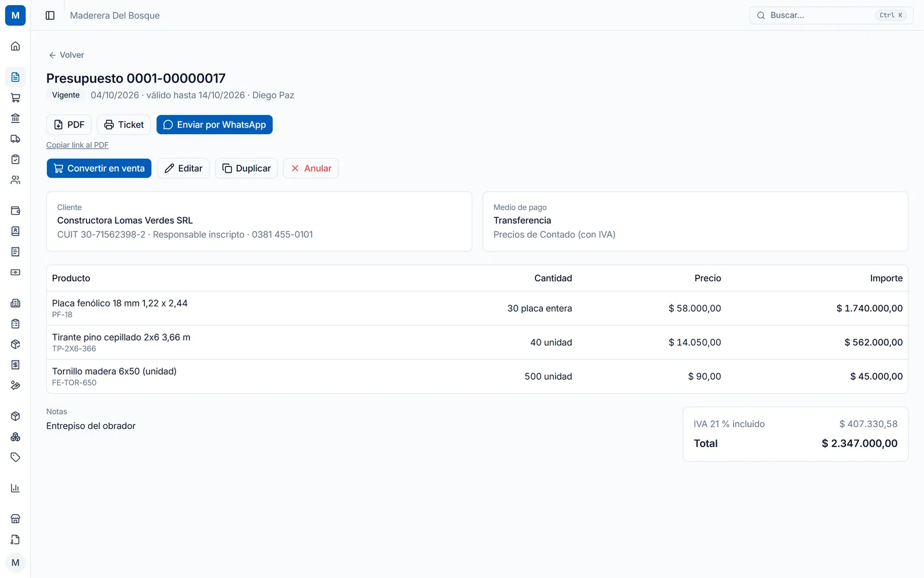Open the dollar receipt sidebar icon
Screen dimensions: 924x578
click(x=16, y=365)
